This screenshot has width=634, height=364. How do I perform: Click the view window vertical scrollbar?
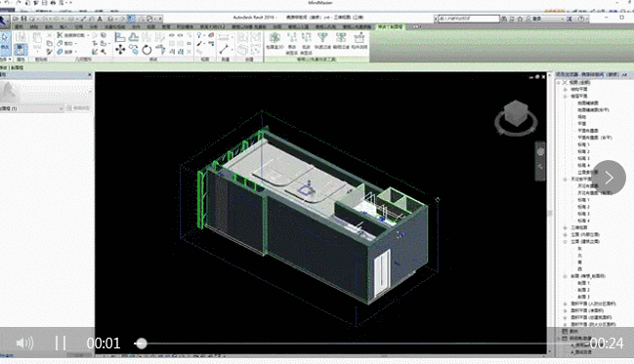click(x=550, y=214)
